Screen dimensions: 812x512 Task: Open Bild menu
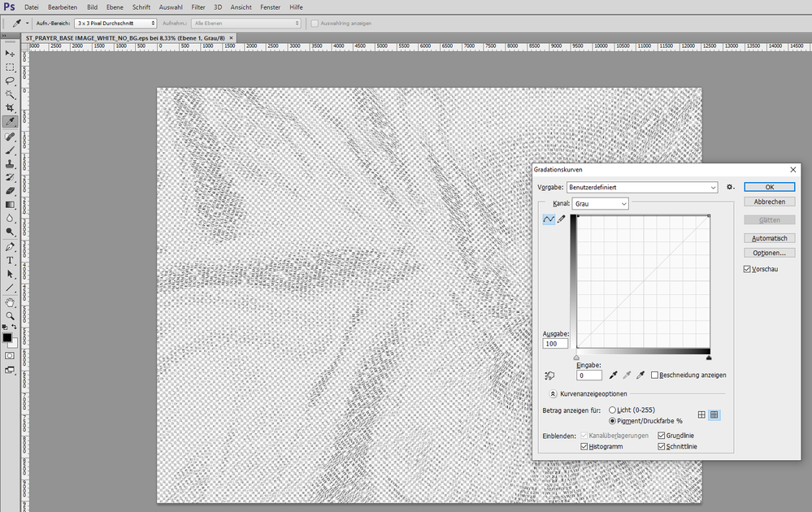[92, 7]
